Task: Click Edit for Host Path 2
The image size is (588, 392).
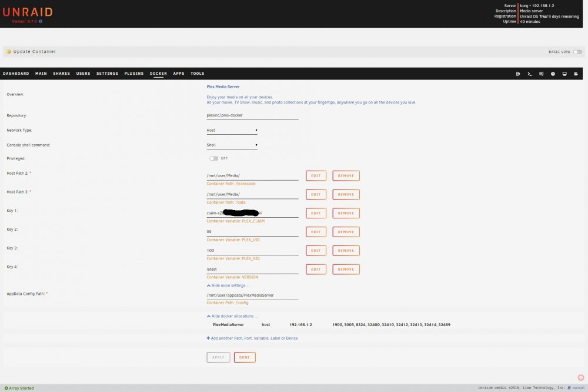Action: pos(316,176)
